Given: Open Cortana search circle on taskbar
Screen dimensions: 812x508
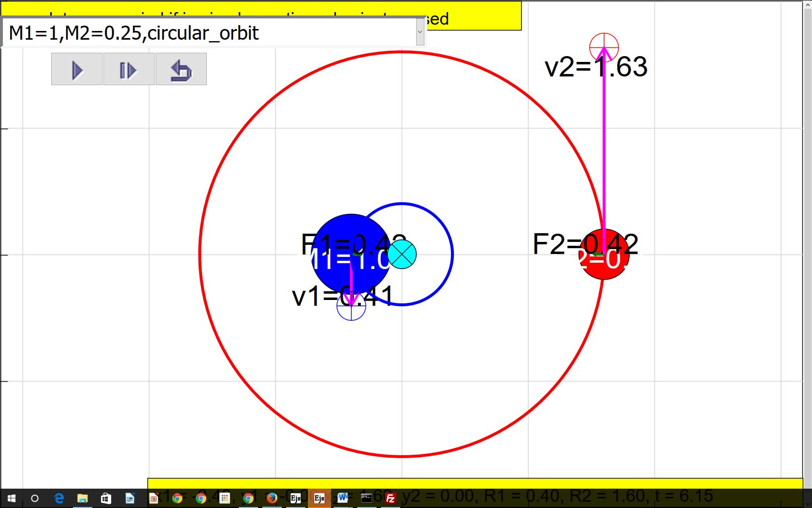Looking at the screenshot, I should (35, 498).
